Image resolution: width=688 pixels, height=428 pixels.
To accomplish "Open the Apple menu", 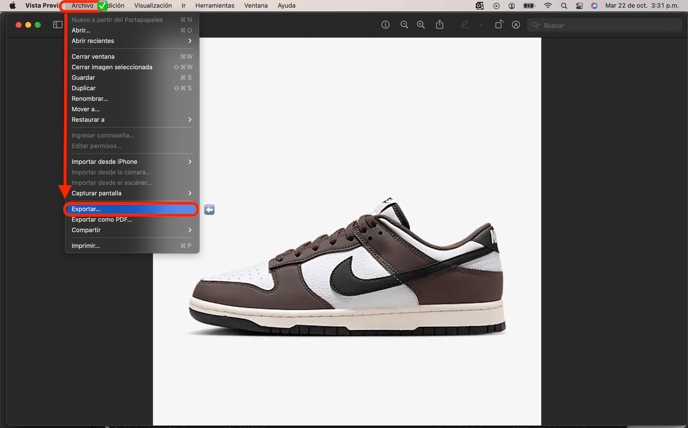I will [x=12, y=6].
